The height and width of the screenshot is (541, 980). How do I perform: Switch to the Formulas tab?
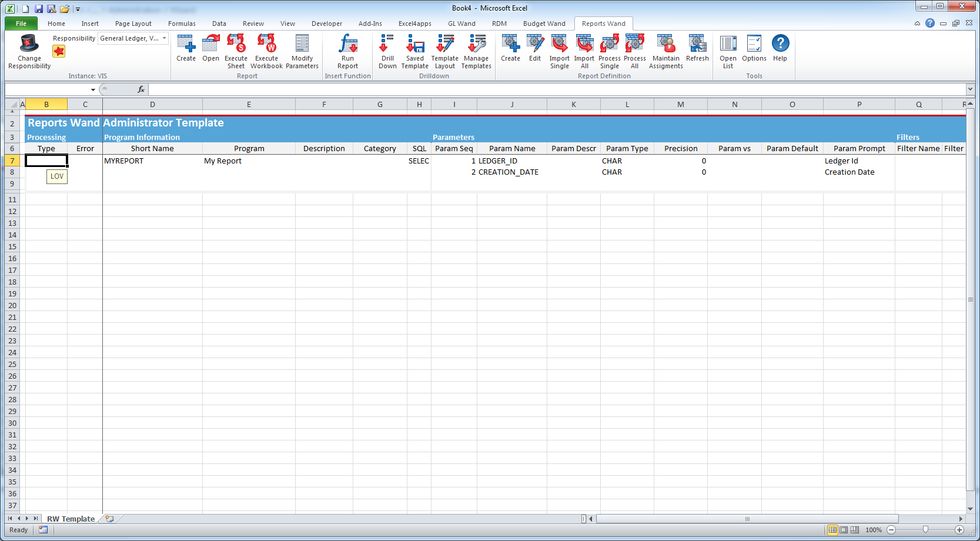182,24
